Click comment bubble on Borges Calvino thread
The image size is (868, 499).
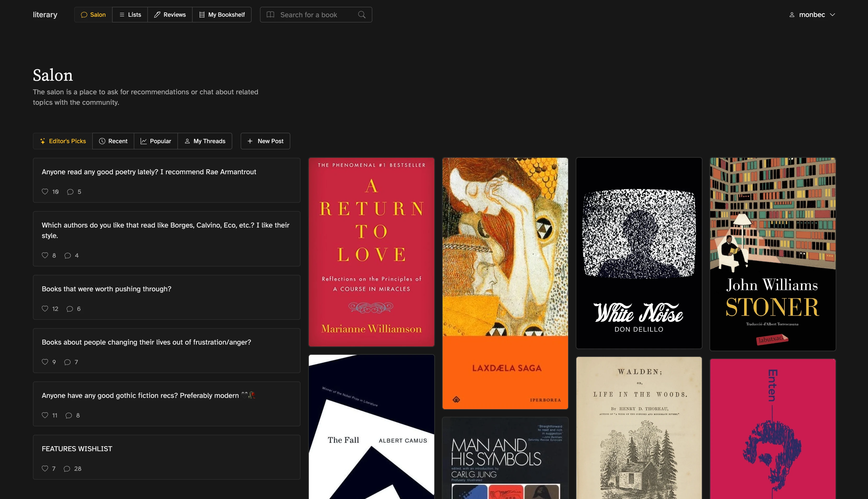click(x=67, y=255)
